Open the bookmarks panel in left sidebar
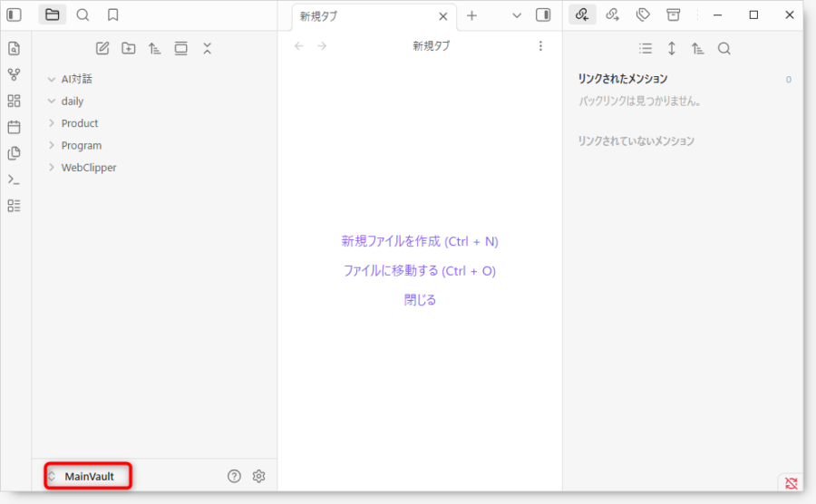The width and height of the screenshot is (816, 504). 112,15
